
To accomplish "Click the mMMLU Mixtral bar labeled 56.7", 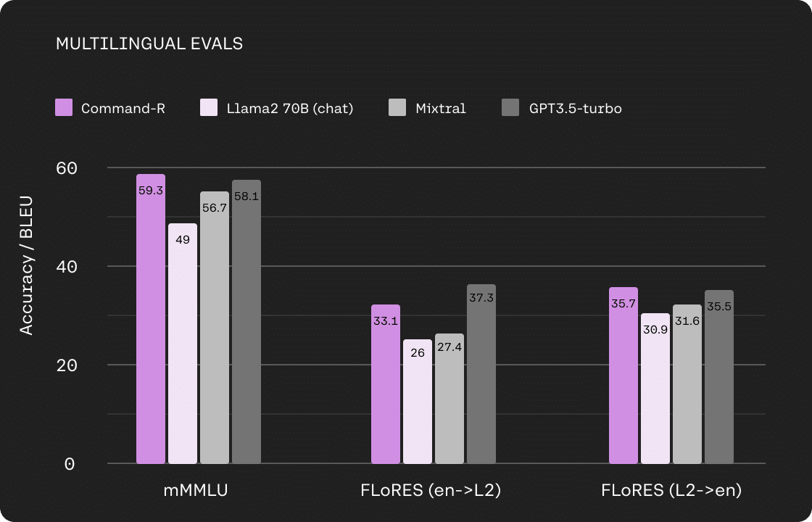I will click(x=215, y=328).
